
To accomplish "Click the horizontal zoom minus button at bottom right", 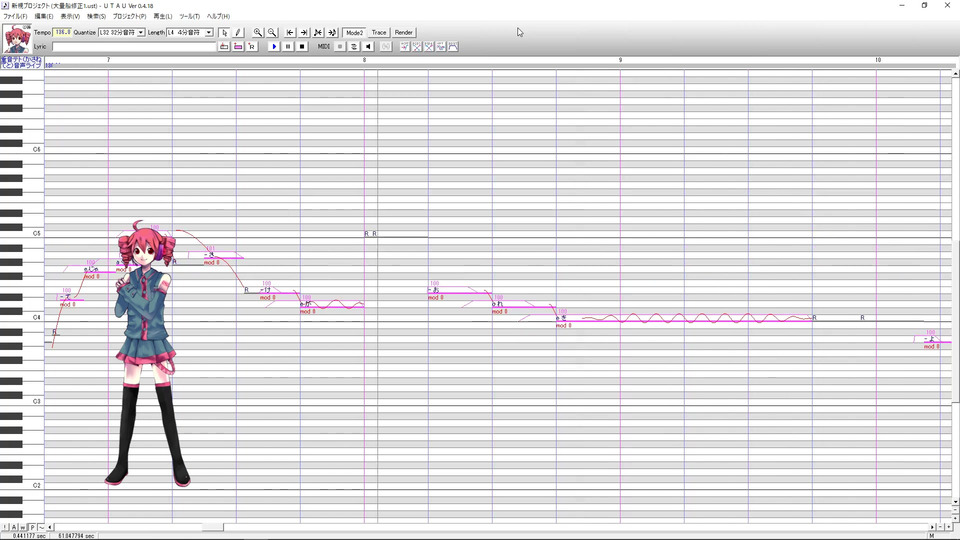I will click(x=940, y=527).
